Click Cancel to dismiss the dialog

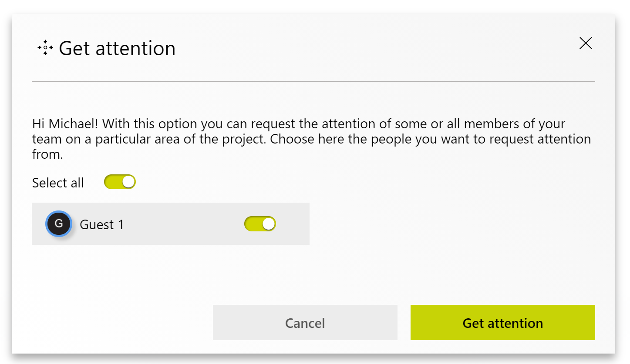coord(305,322)
